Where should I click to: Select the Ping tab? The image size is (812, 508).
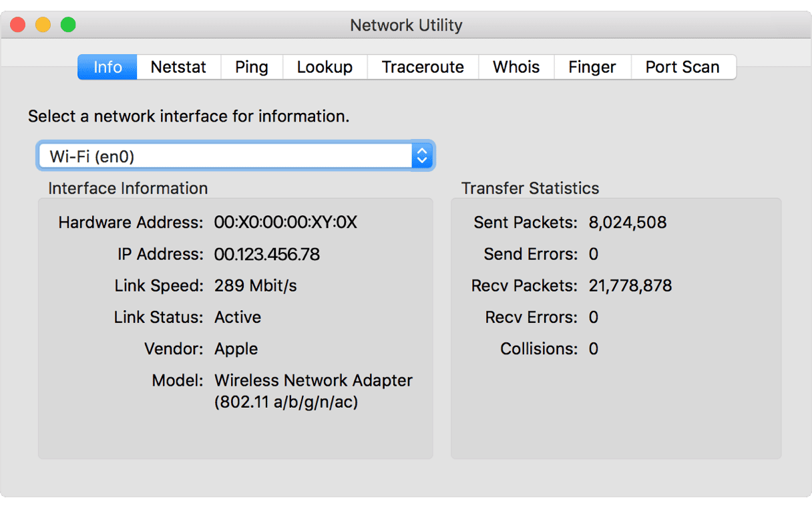click(252, 68)
